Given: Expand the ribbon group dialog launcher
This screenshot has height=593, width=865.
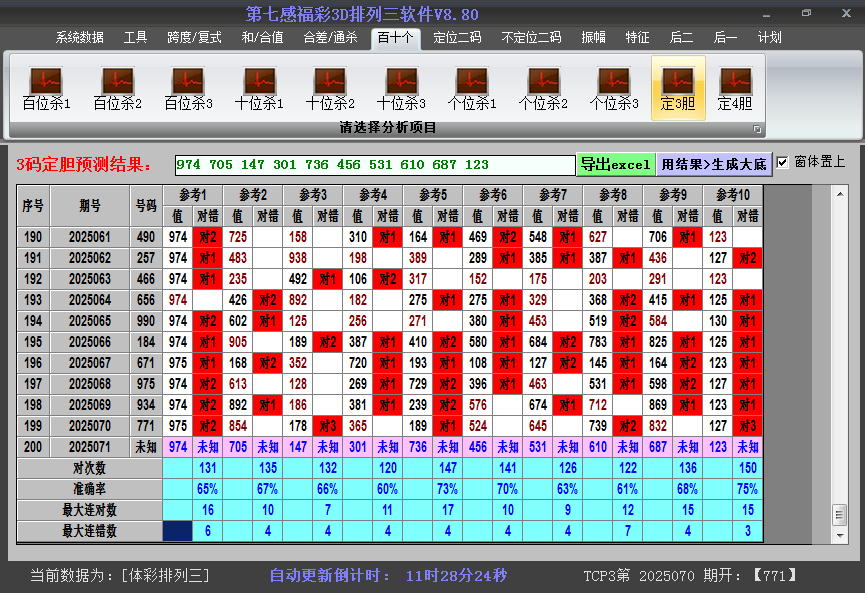Looking at the screenshot, I should click(757, 129).
